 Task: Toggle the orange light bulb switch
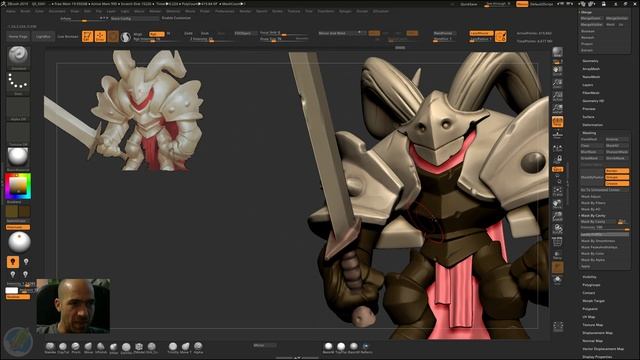tap(13, 262)
